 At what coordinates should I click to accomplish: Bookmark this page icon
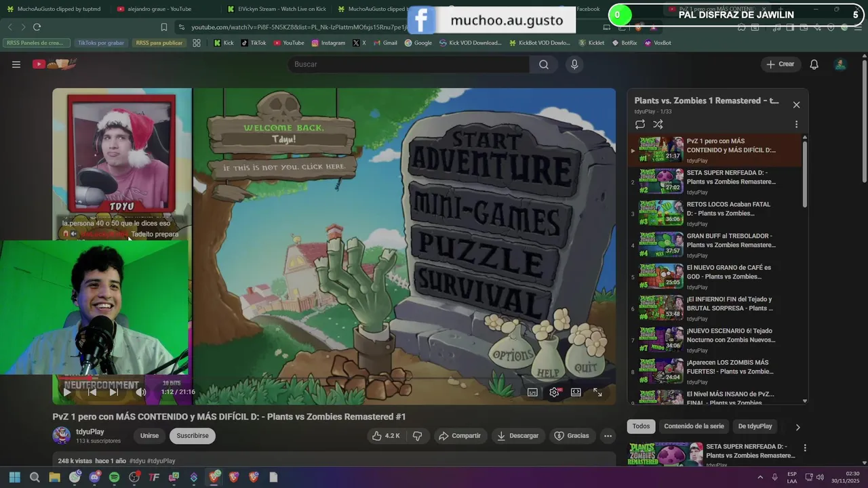[164, 27]
